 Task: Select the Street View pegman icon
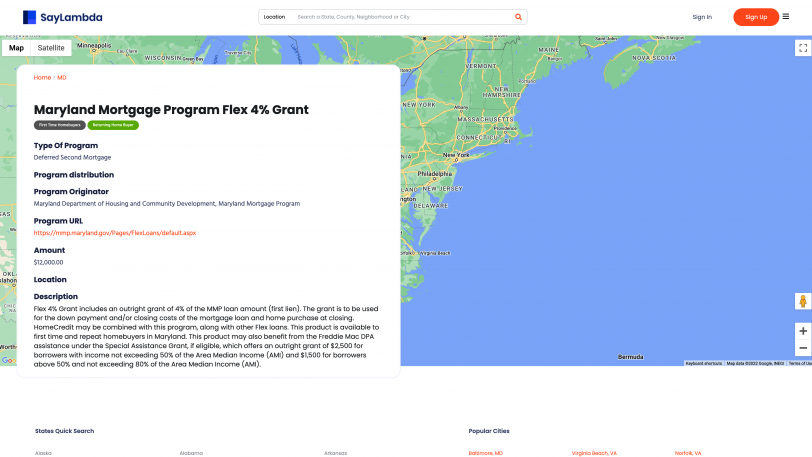click(x=802, y=301)
